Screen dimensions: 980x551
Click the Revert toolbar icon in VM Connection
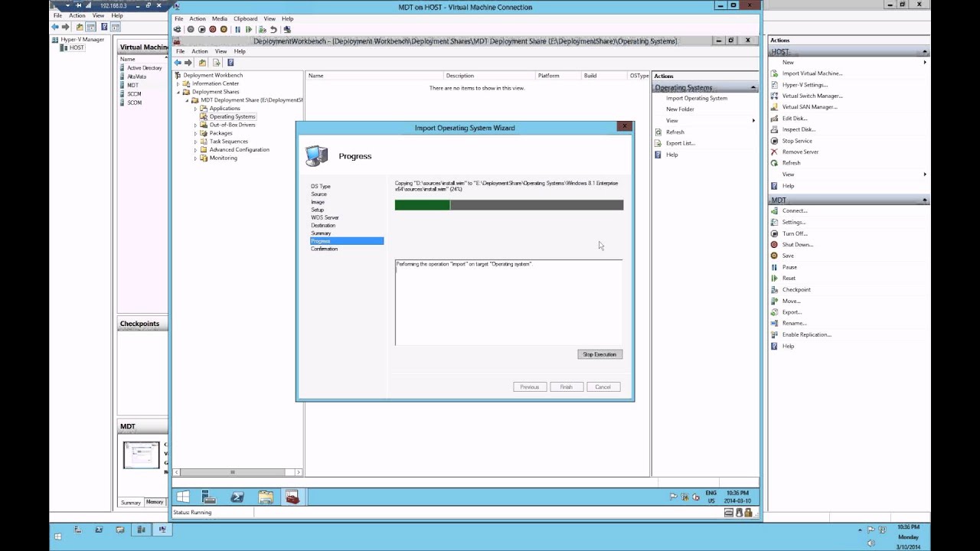pos(273,29)
